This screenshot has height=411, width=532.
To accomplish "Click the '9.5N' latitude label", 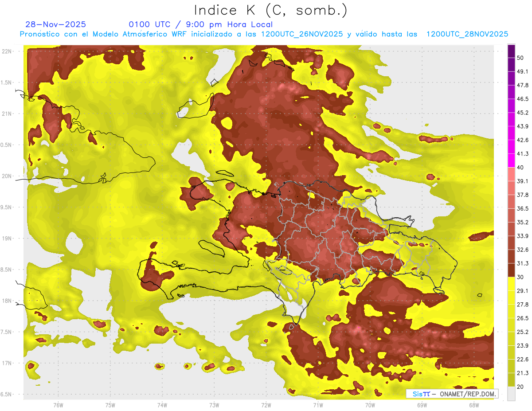I will pyautogui.click(x=6, y=207).
